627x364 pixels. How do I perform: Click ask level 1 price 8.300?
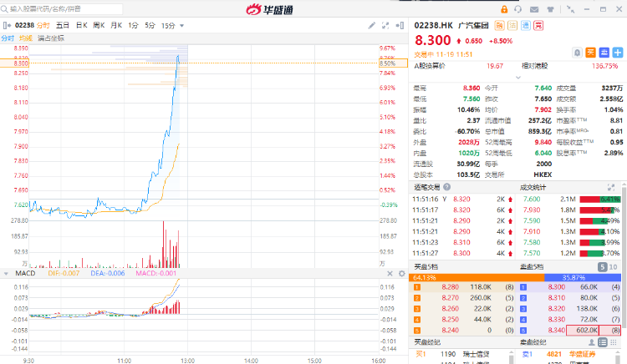(x=557, y=287)
